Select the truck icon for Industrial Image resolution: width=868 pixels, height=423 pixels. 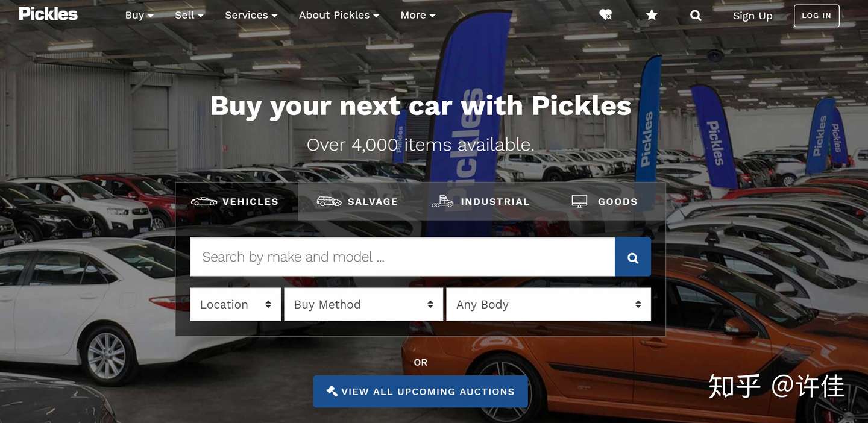pyautogui.click(x=442, y=201)
